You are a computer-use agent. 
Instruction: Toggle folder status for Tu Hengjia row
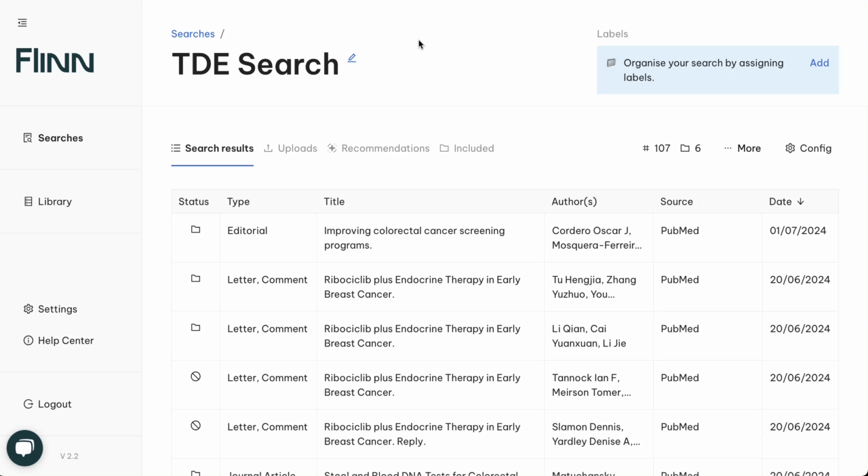click(195, 279)
